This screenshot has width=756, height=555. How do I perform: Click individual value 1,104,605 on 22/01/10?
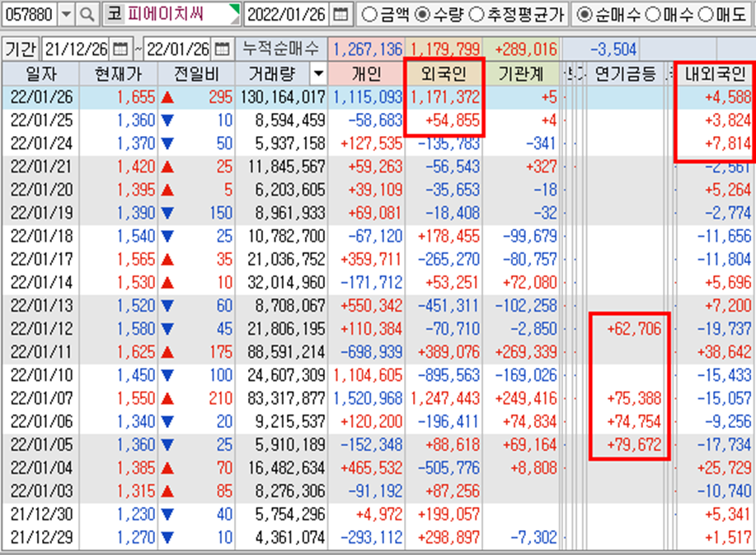368,375
